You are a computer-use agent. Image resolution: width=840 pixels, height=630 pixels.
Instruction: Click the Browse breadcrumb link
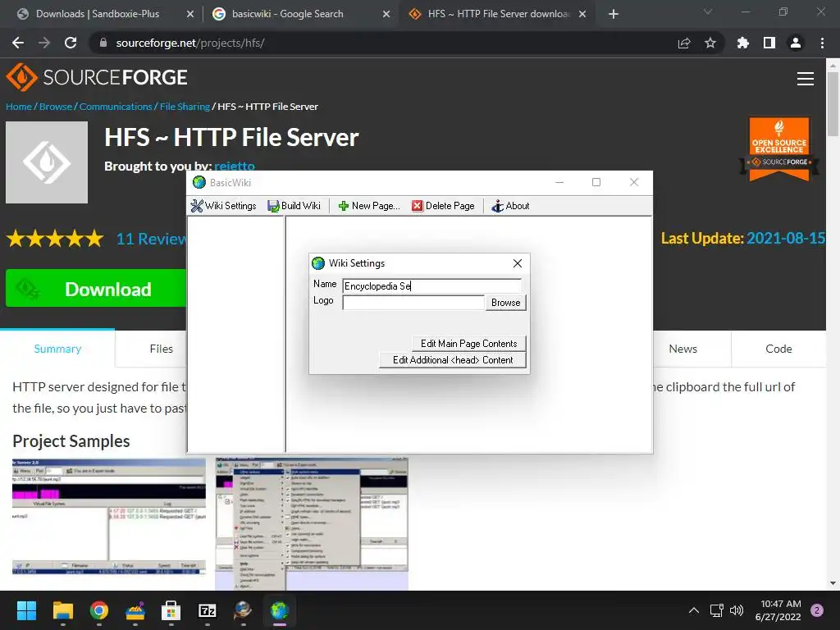(56, 107)
